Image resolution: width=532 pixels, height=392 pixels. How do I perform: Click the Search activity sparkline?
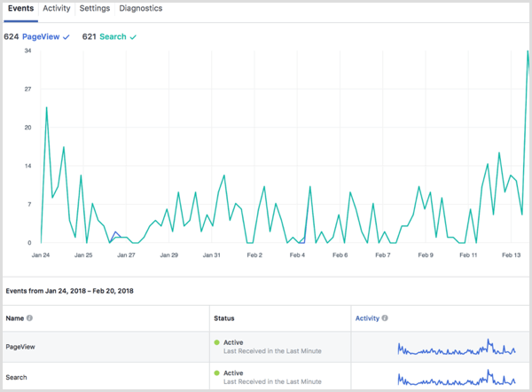pos(457,378)
